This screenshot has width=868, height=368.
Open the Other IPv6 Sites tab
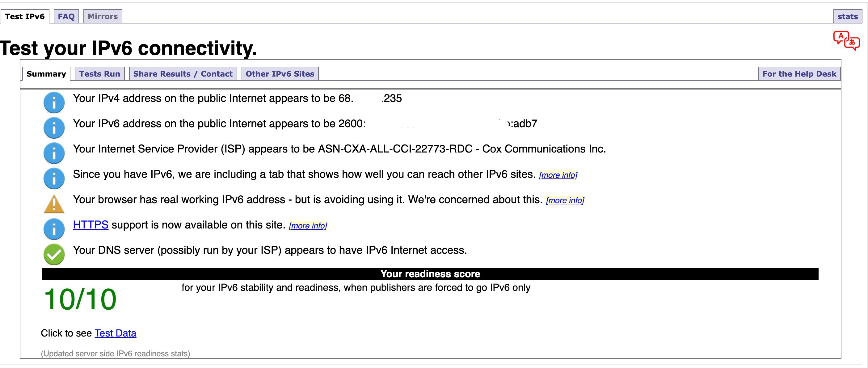[280, 73]
